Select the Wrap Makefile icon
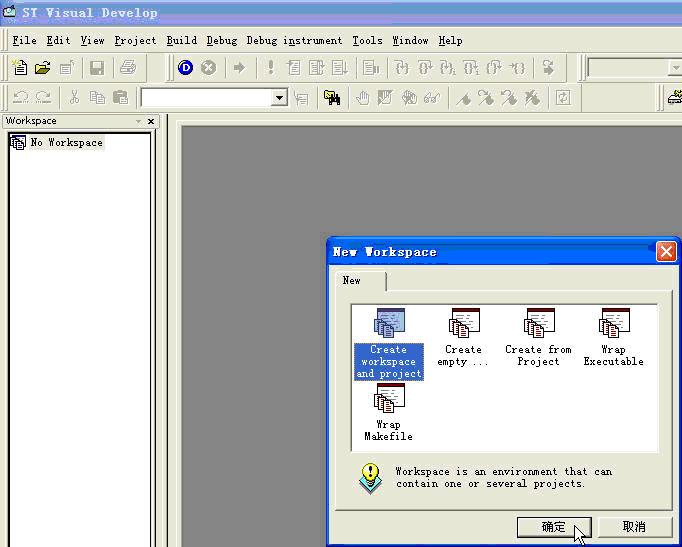 click(388, 412)
